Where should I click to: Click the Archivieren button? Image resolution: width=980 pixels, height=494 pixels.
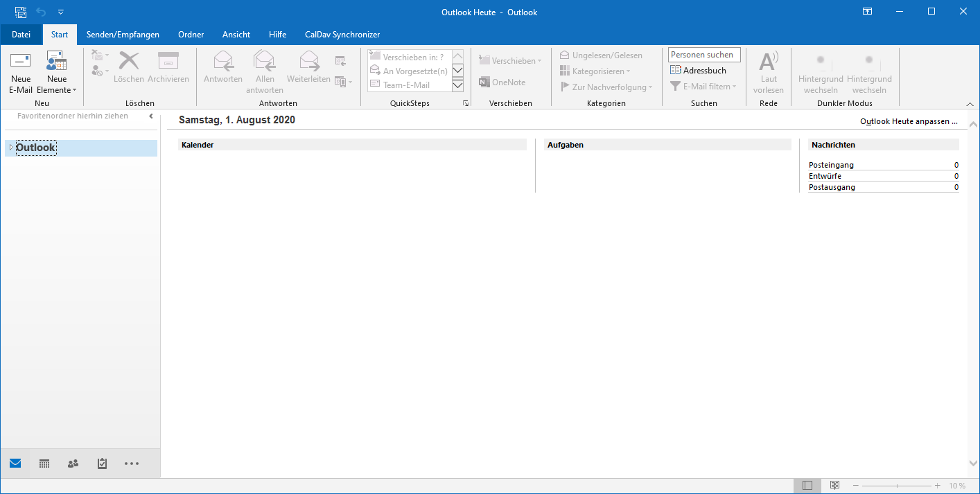coord(168,68)
